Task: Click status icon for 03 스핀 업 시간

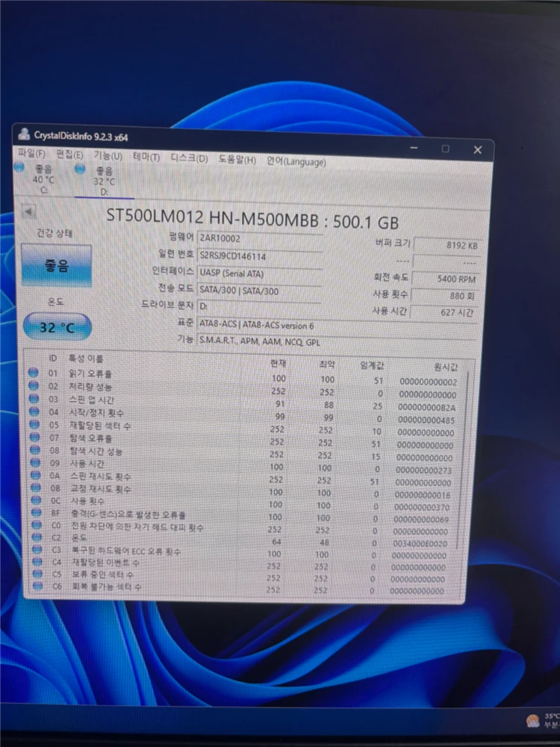Action: (34, 398)
